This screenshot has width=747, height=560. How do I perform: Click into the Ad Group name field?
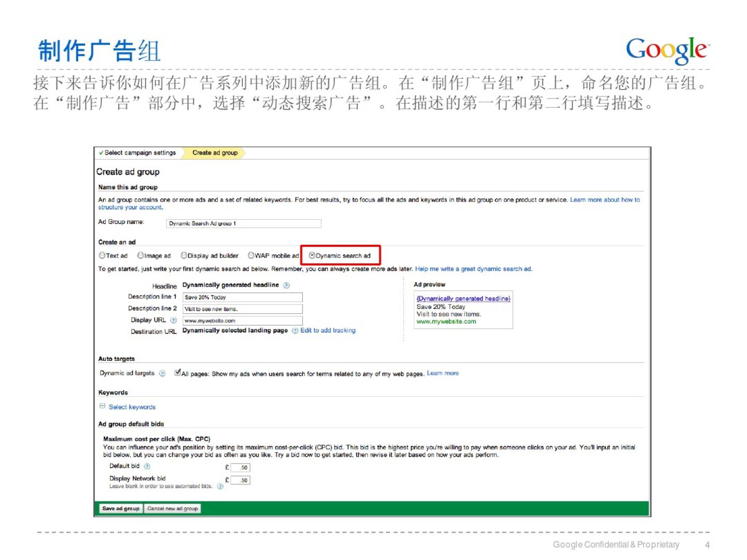point(243,223)
